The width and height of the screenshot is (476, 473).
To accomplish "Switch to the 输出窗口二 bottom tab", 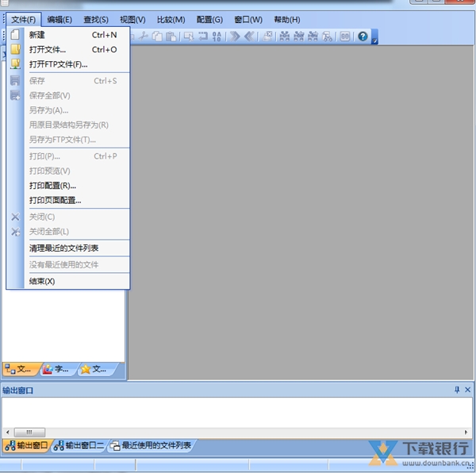I will pyautogui.click(x=79, y=446).
